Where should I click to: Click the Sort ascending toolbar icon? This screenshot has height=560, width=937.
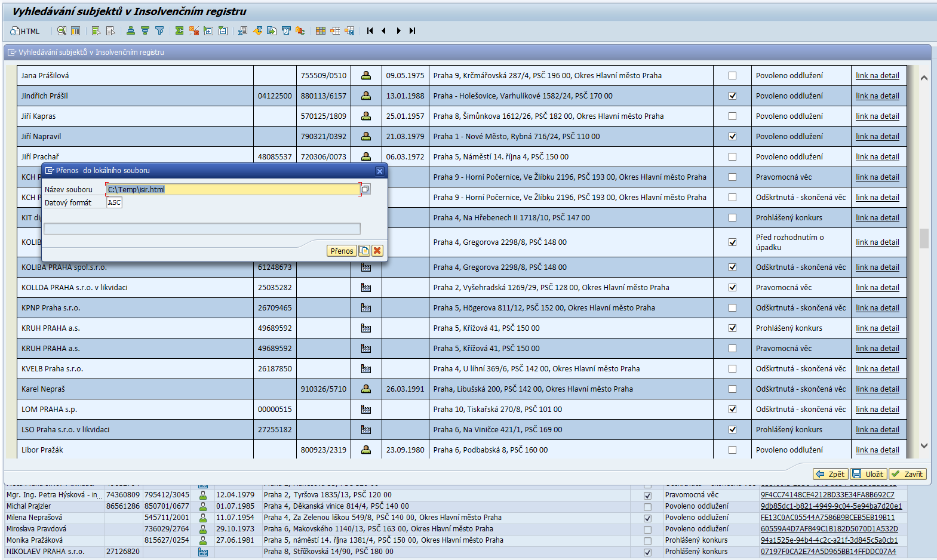point(130,31)
